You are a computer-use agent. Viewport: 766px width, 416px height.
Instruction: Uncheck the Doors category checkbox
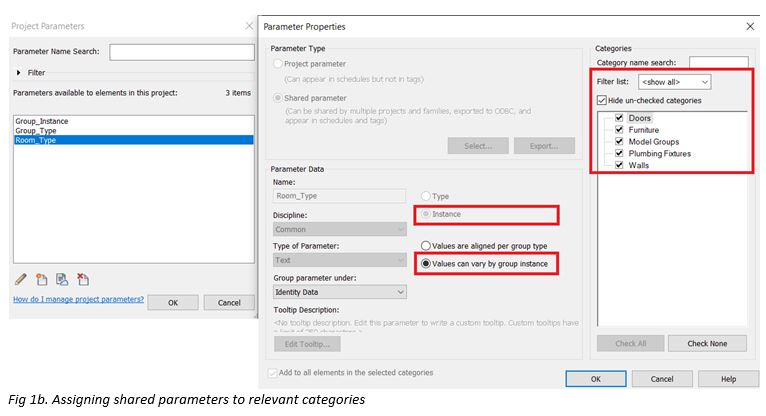tap(619, 118)
